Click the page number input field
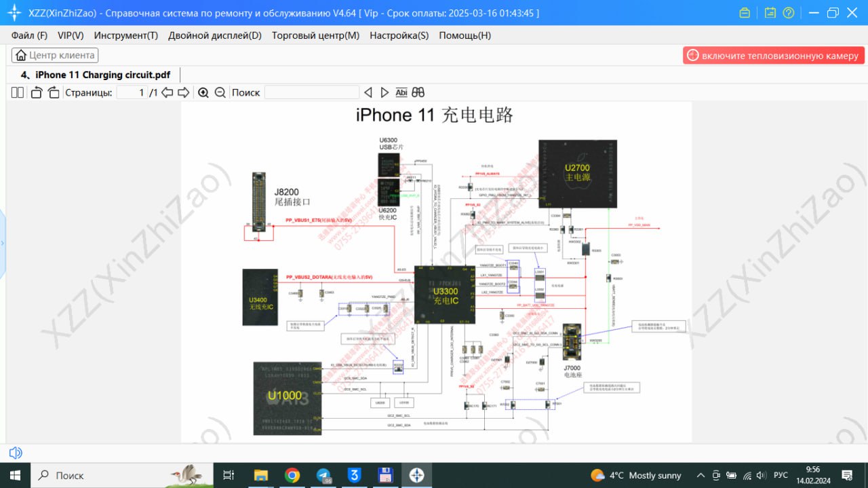This screenshot has width=868, height=488. point(132,92)
